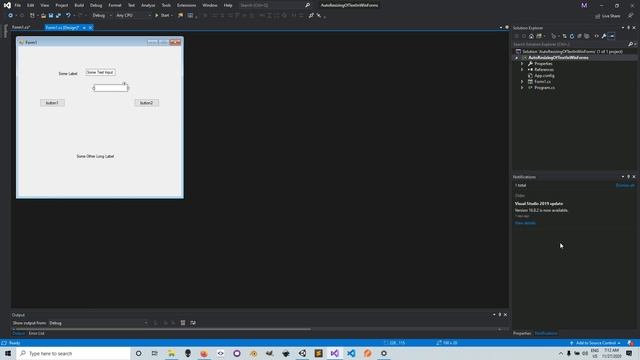This screenshot has height=360, width=640.
Task: Select the Error List tab
Action: pyautogui.click(x=36, y=333)
